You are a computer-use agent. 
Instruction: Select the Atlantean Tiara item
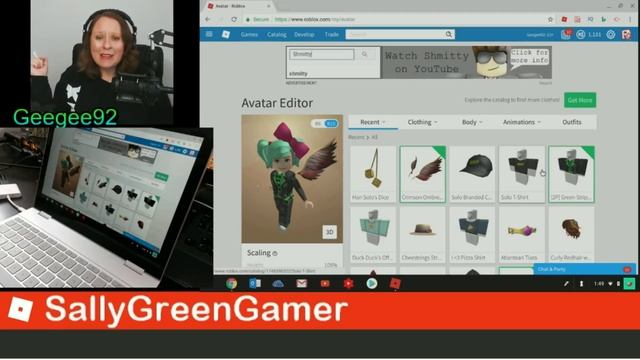click(x=522, y=235)
